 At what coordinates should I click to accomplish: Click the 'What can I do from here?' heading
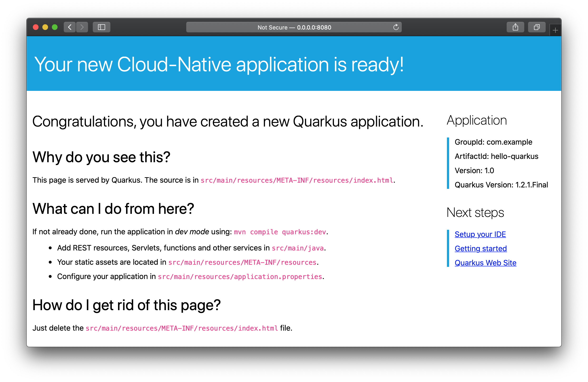point(113,209)
